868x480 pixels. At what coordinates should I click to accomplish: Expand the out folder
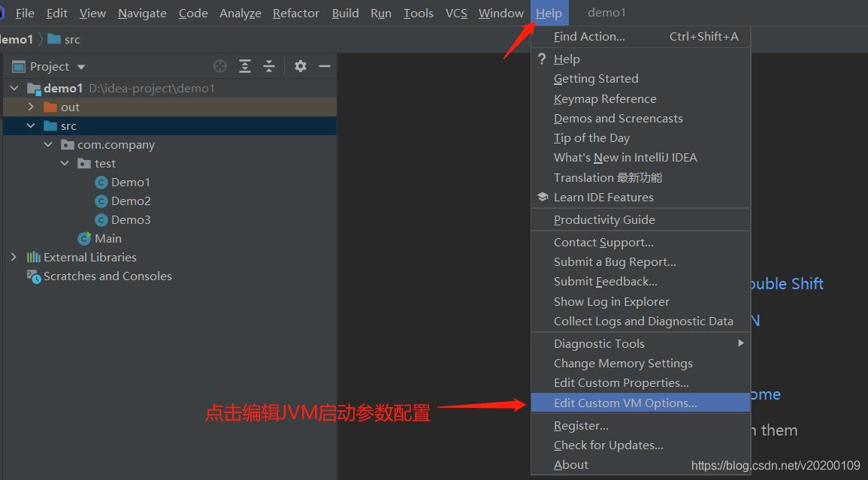31,107
